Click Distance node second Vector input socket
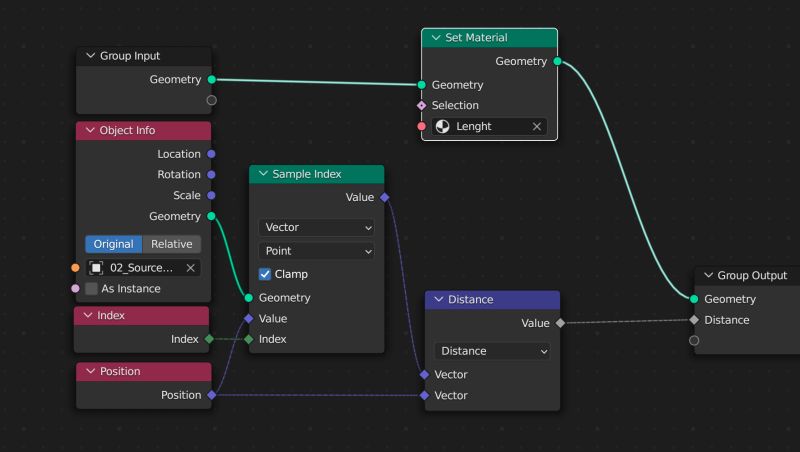Screen dimensions: 800x452 click(x=424, y=395)
